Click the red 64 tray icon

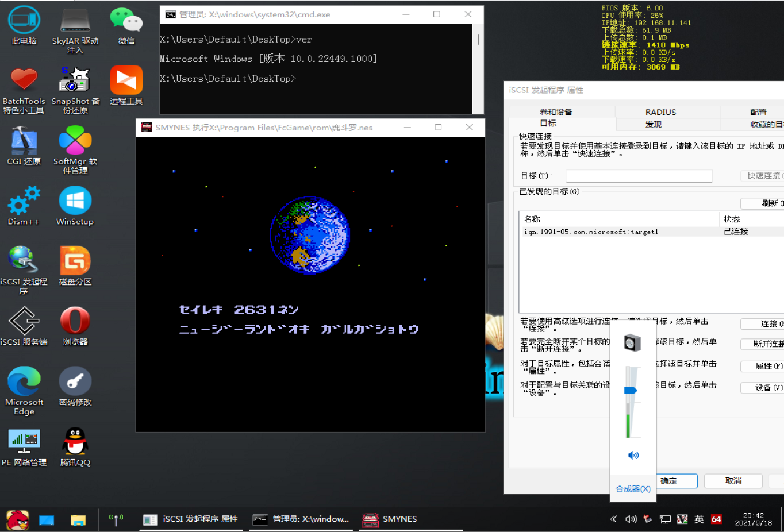click(x=716, y=519)
